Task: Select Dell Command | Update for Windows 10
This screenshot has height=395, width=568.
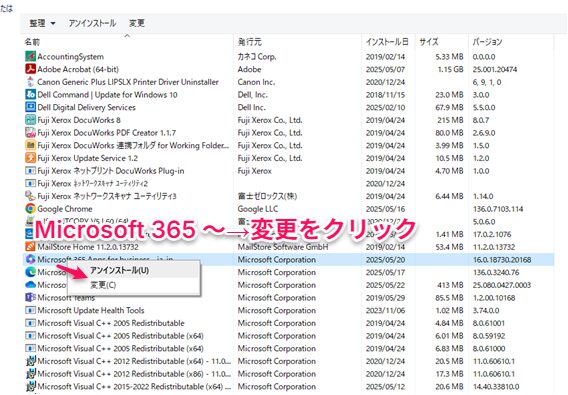Action: [107, 95]
